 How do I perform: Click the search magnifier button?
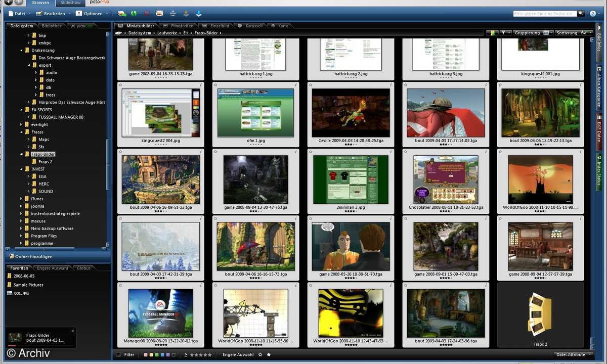pos(581,14)
